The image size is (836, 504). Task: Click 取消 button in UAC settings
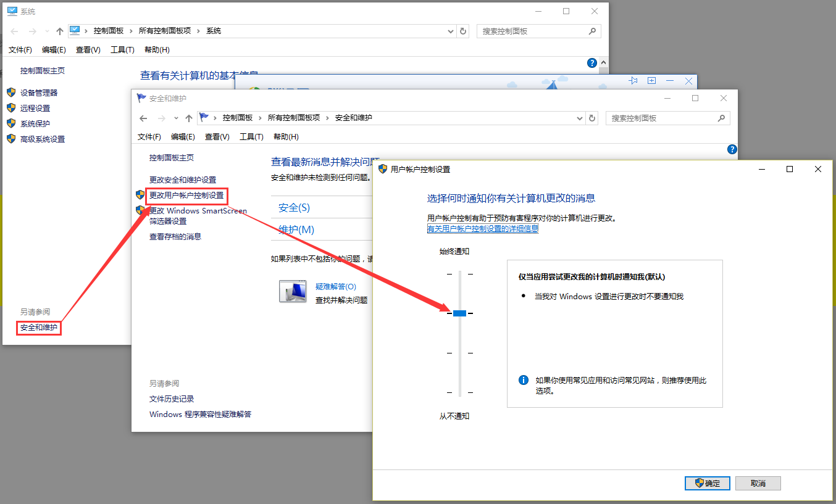click(x=758, y=483)
